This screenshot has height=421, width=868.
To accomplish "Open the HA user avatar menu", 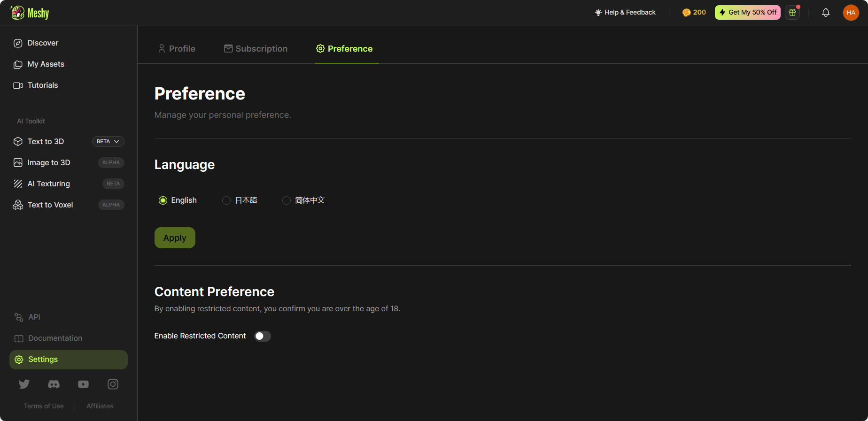I will 851,13.
